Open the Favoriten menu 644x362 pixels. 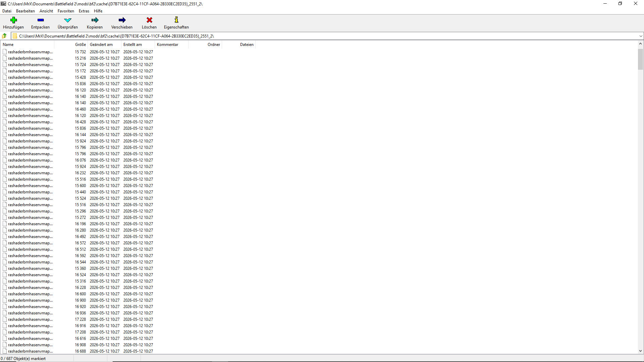[66, 11]
